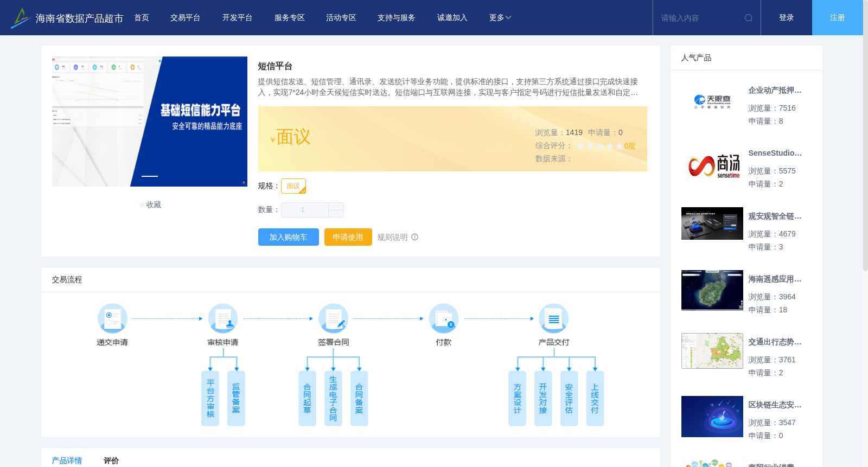
Task: Open the 服务专区 menu item
Action: [290, 18]
